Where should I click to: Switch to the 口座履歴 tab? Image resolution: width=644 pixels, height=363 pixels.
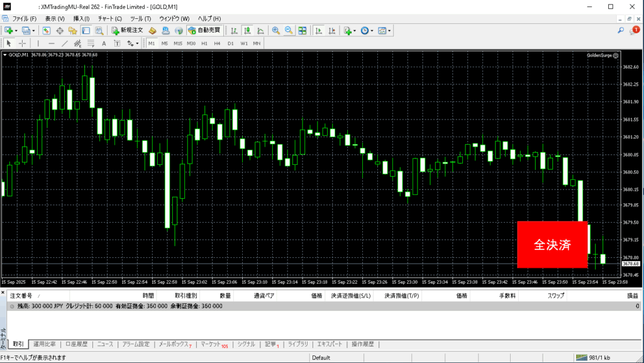[x=78, y=344]
